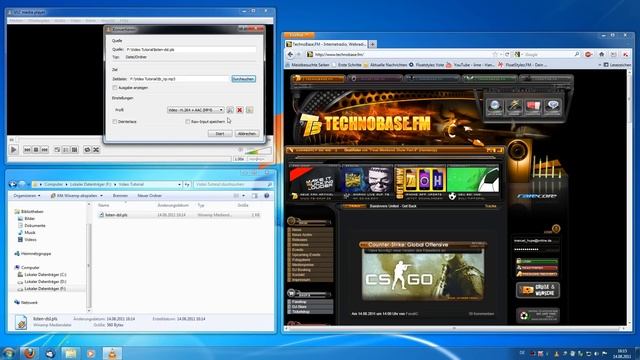The width and height of the screenshot is (640, 360).
Task: Click Explorer search field
Action: tap(233, 184)
